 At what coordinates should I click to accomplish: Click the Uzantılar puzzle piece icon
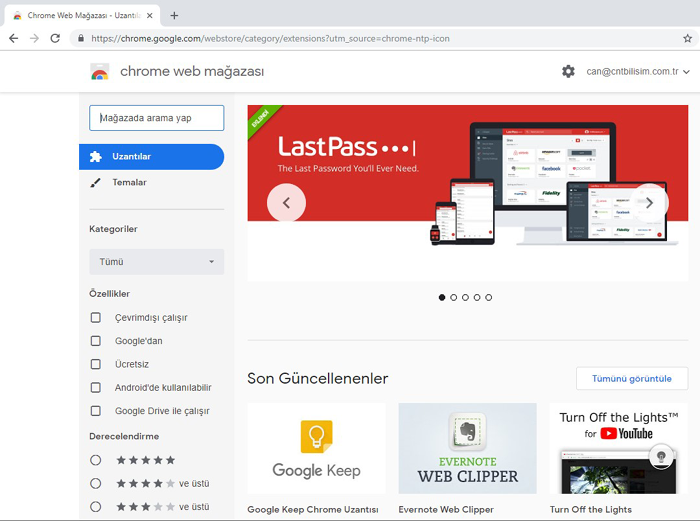pyautogui.click(x=96, y=157)
